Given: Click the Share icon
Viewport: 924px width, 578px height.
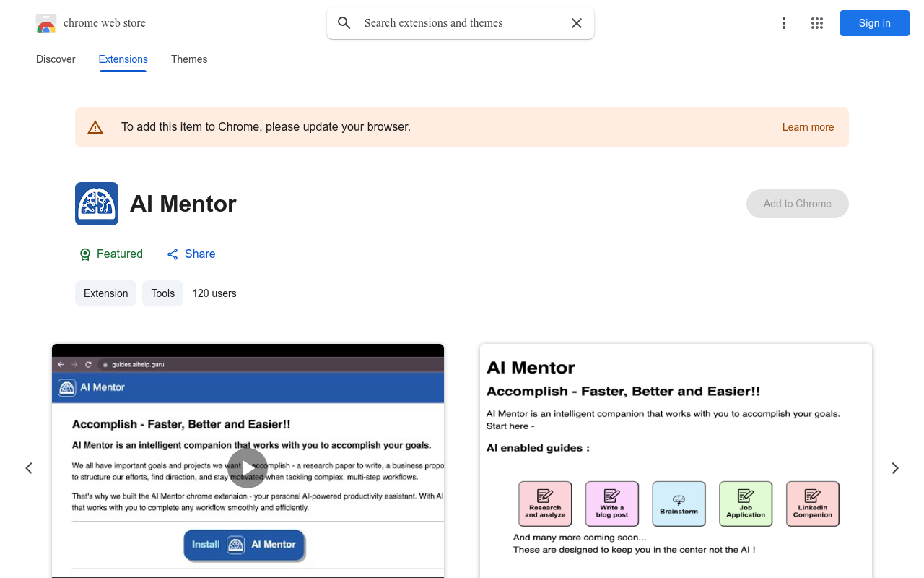Looking at the screenshot, I should coord(173,254).
